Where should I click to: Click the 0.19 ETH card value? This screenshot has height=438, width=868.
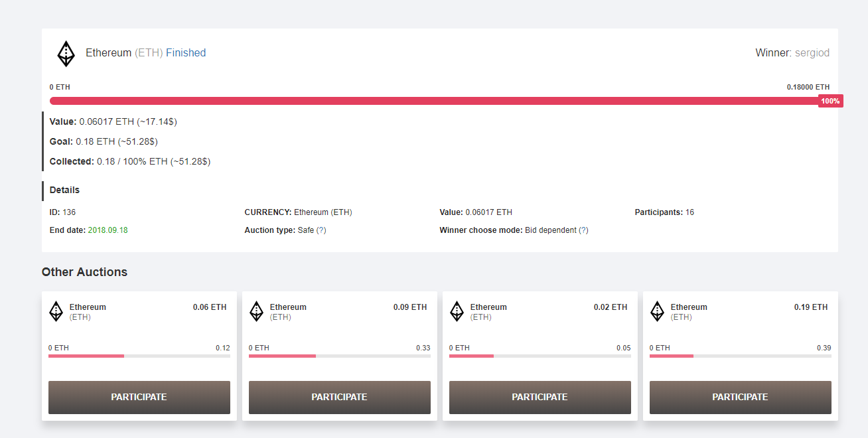pyautogui.click(x=811, y=307)
